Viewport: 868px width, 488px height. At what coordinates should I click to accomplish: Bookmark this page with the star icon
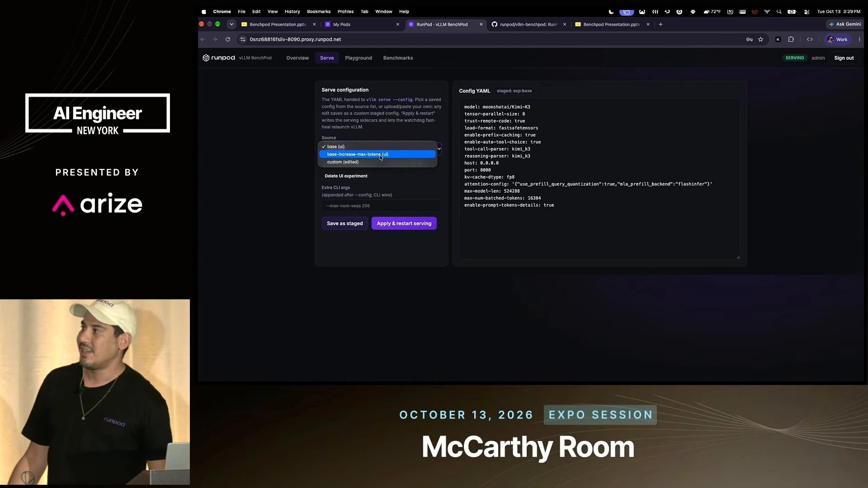click(x=761, y=39)
